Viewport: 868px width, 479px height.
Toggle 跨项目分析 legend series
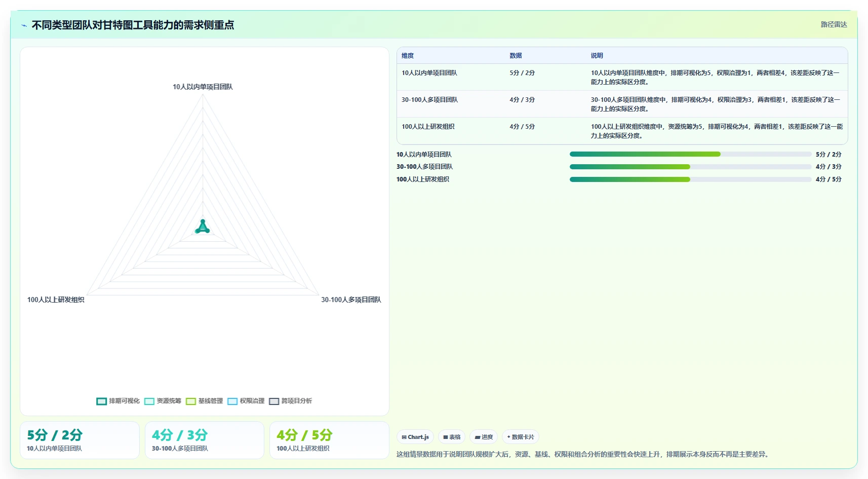click(290, 401)
